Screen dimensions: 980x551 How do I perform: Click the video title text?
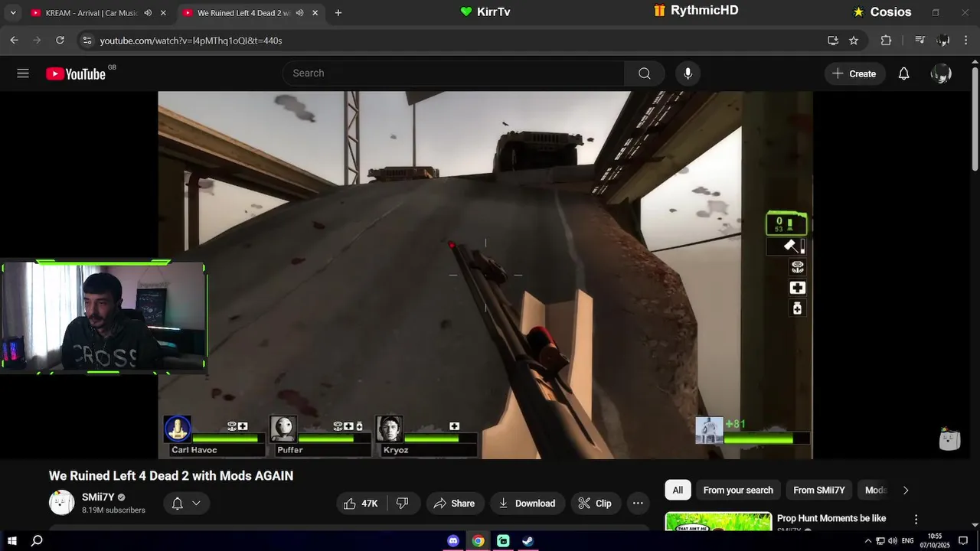tap(171, 475)
